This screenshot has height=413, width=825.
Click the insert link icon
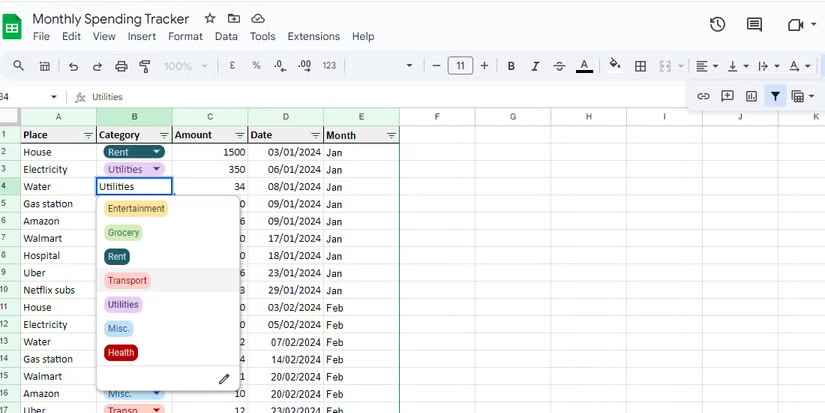coord(703,96)
